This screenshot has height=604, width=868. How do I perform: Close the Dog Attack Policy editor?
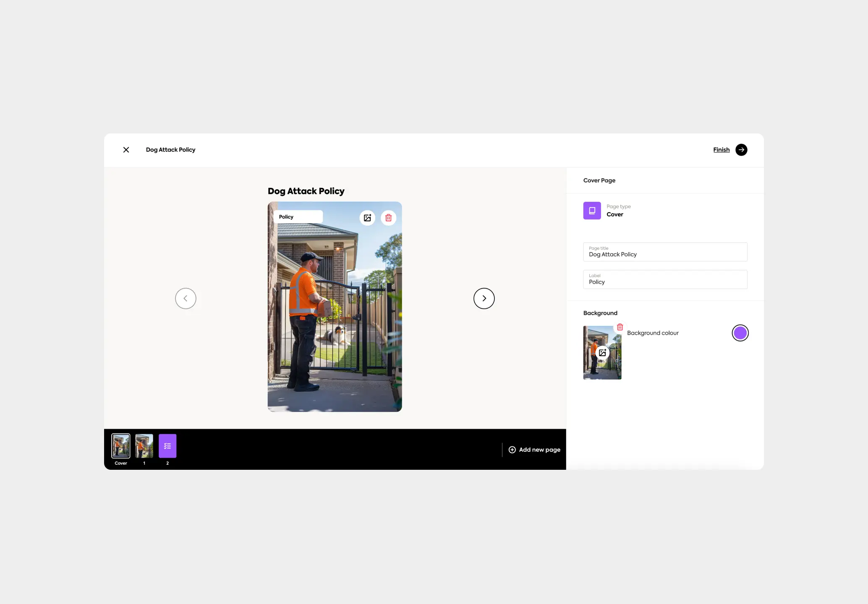point(126,150)
